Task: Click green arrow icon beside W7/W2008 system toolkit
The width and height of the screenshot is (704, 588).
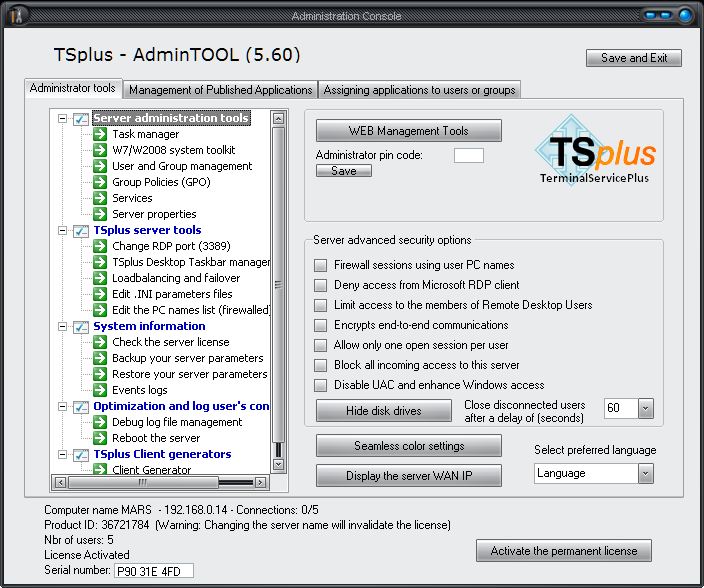Action: click(x=100, y=150)
